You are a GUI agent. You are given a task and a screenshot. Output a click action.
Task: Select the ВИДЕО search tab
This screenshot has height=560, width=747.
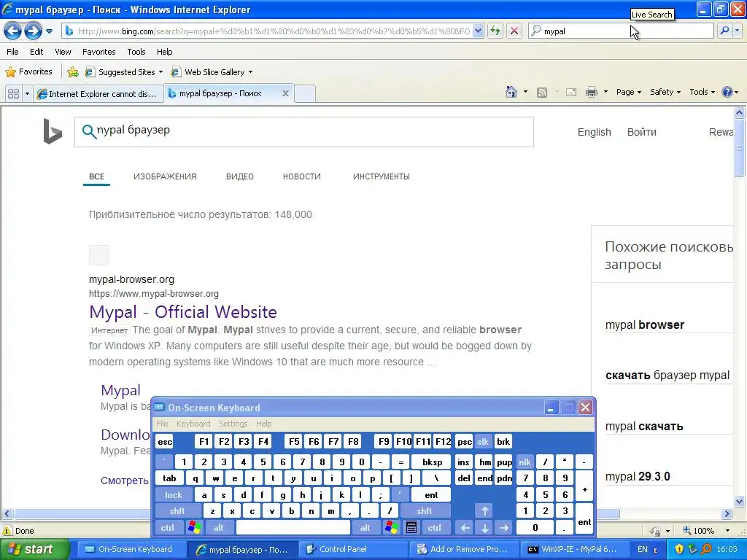(x=239, y=176)
